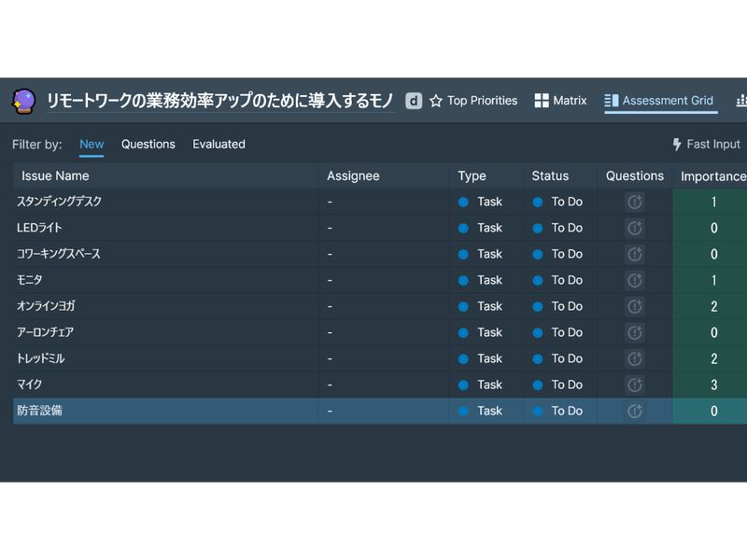Select the マイク issue name

(x=30, y=385)
